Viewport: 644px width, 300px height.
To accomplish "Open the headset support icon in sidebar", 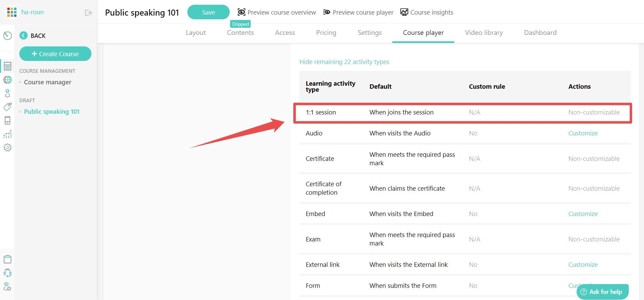I will 7,273.
